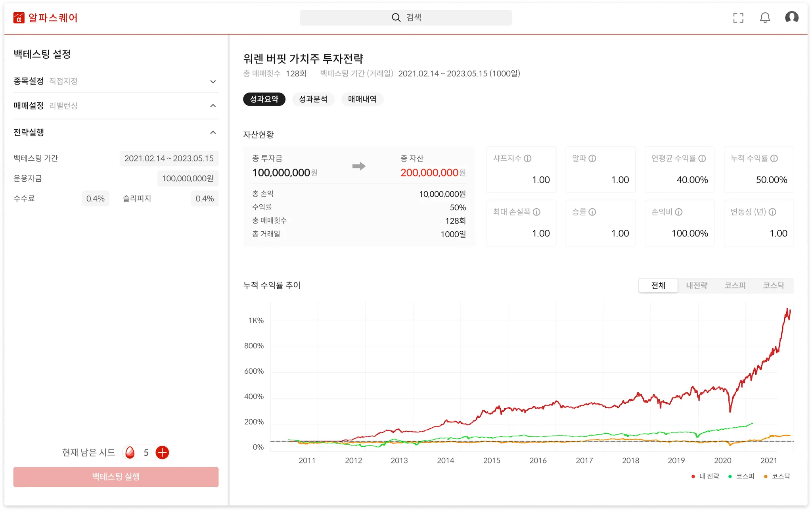This screenshot has width=812, height=511.
Task: Click info icon next to 샤프지수
Action: 527,158
